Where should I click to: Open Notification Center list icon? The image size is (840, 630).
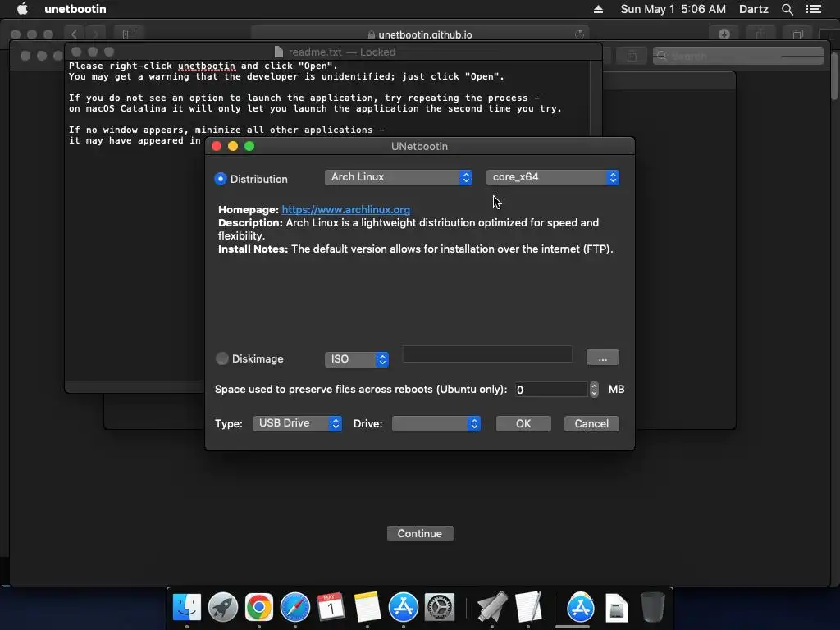point(813,9)
